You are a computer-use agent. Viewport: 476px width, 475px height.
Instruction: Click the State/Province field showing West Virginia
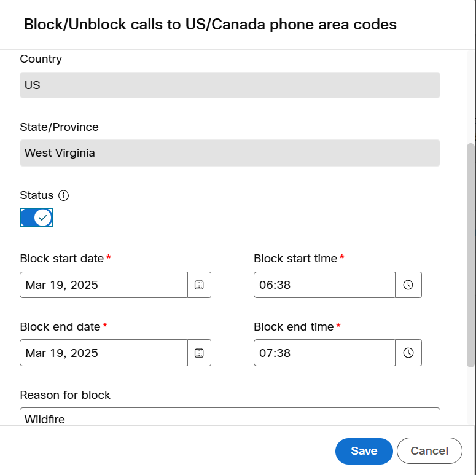tap(230, 153)
